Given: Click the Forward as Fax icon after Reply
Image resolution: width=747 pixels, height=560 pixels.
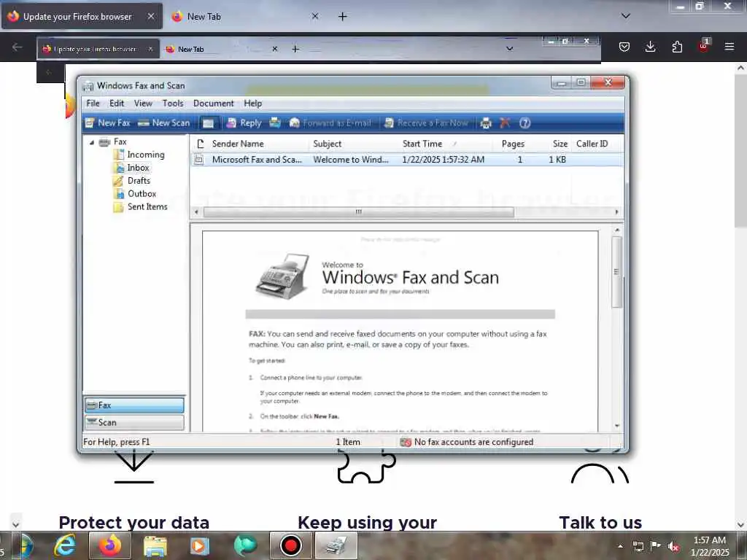Looking at the screenshot, I should coord(275,122).
